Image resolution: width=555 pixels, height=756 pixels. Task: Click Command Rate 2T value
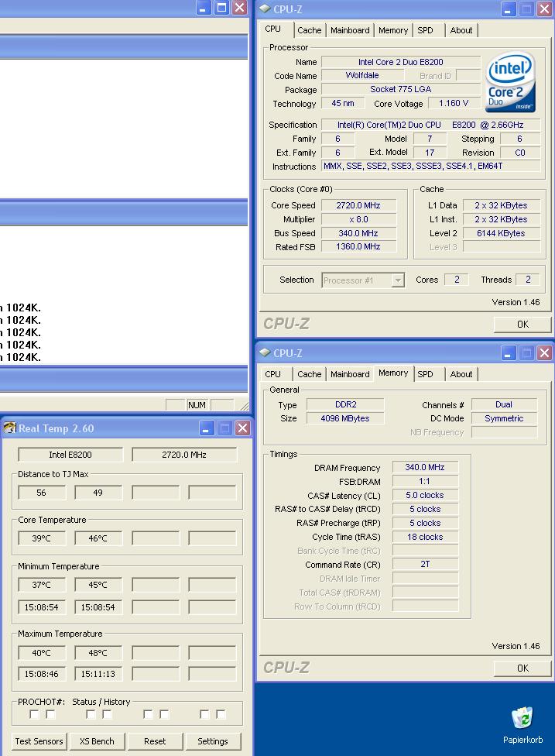(x=425, y=564)
